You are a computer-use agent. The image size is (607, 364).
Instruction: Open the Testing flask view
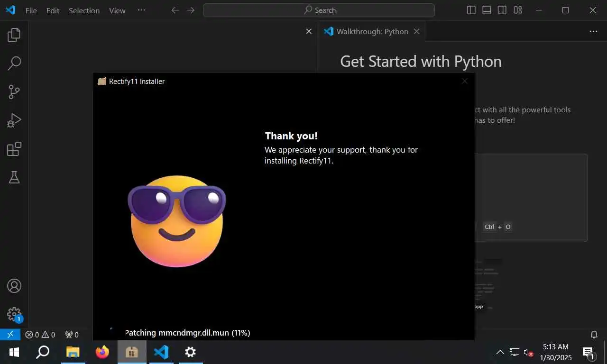pos(14,177)
